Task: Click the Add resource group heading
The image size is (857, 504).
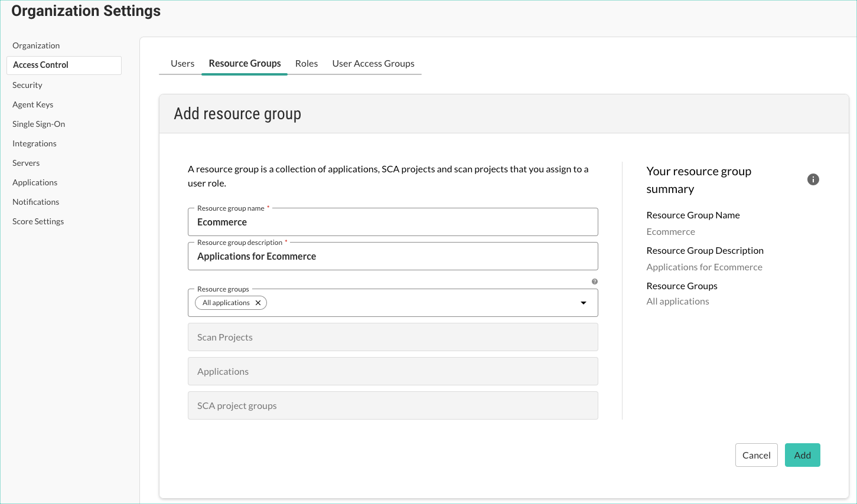Action: pos(237,113)
